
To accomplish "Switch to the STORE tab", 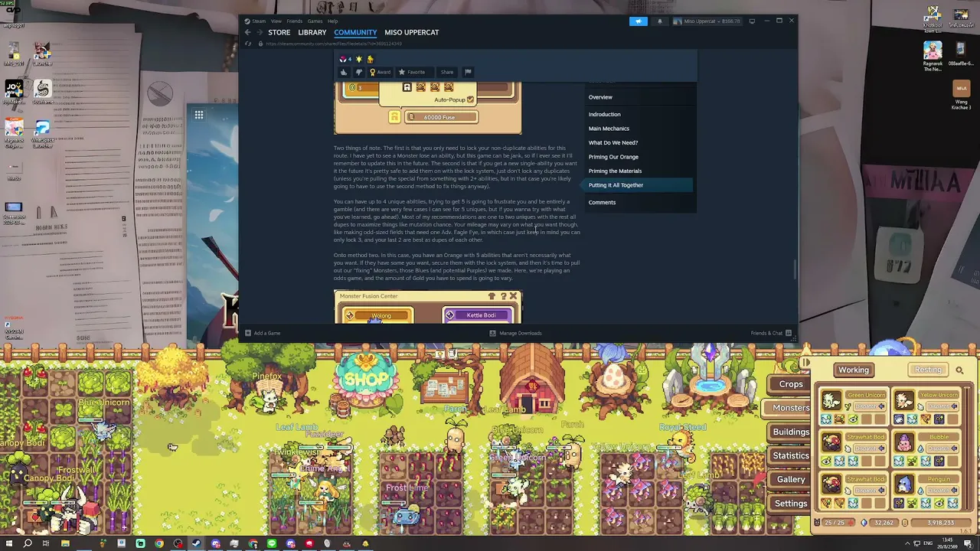I will (279, 32).
